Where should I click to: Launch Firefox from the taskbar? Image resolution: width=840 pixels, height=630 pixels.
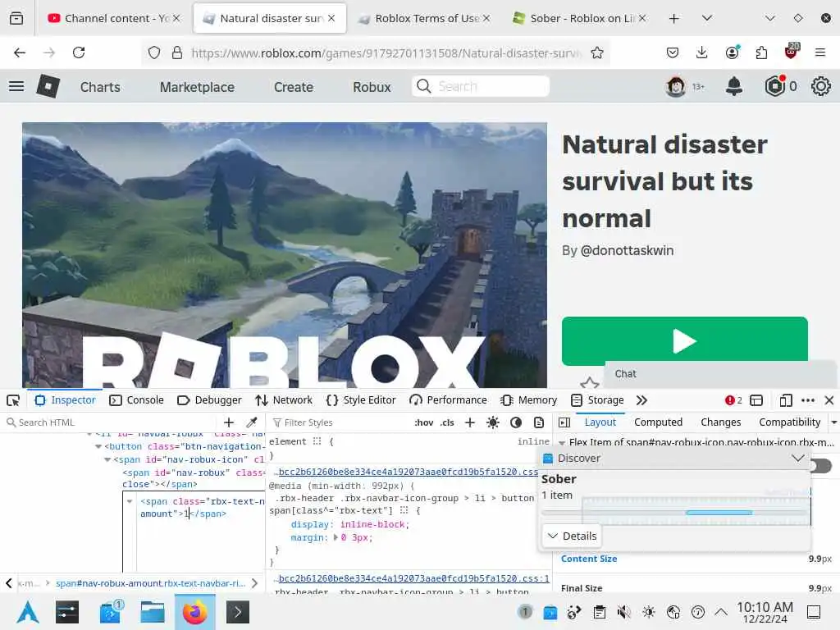coord(195,612)
